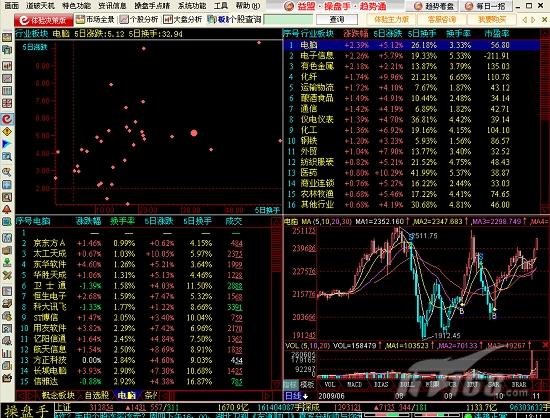Expand the 日线 period dropdown
The height and width of the screenshot is (418, 550).
coord(296,396)
